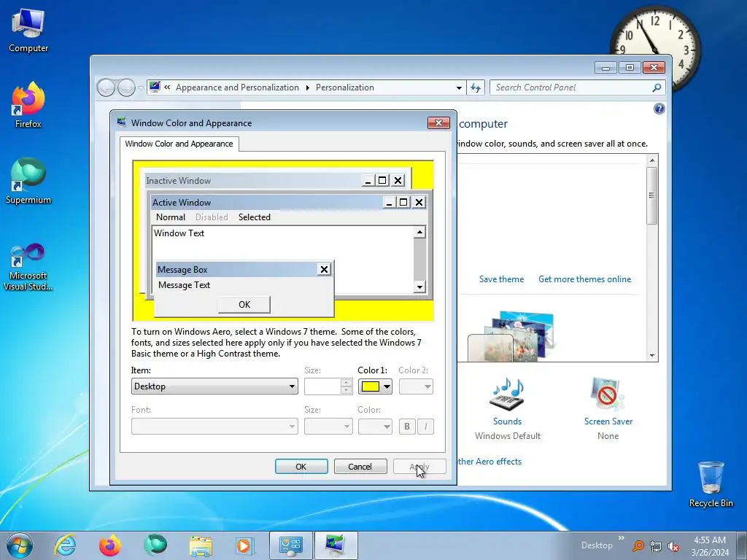Image resolution: width=747 pixels, height=560 pixels.
Task: Select the Window Color and Appearance tab
Action: 179,144
